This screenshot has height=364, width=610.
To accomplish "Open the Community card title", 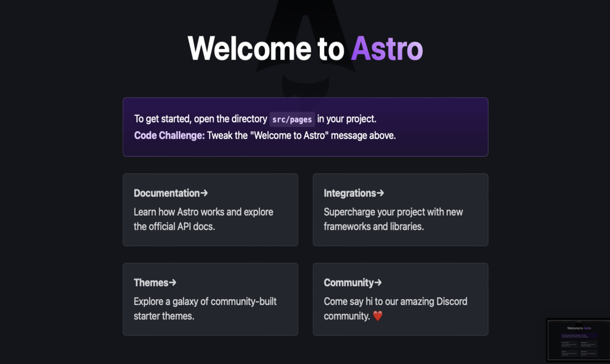I will click(x=348, y=283).
